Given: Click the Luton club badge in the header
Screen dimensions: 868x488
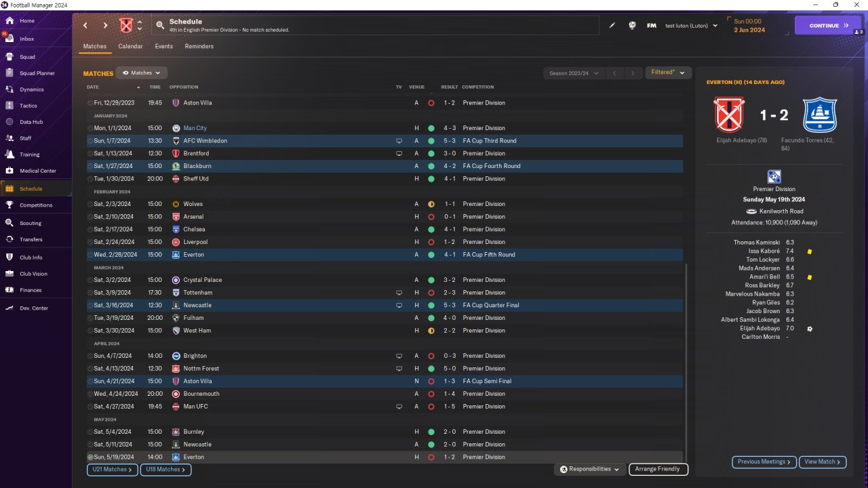Looking at the screenshot, I should (x=126, y=26).
